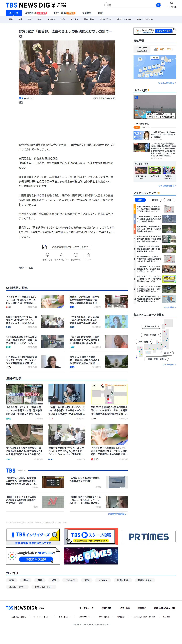Click the TBSテレビ source logo under the article photo
The image size is (182, 644).
click(26, 98)
